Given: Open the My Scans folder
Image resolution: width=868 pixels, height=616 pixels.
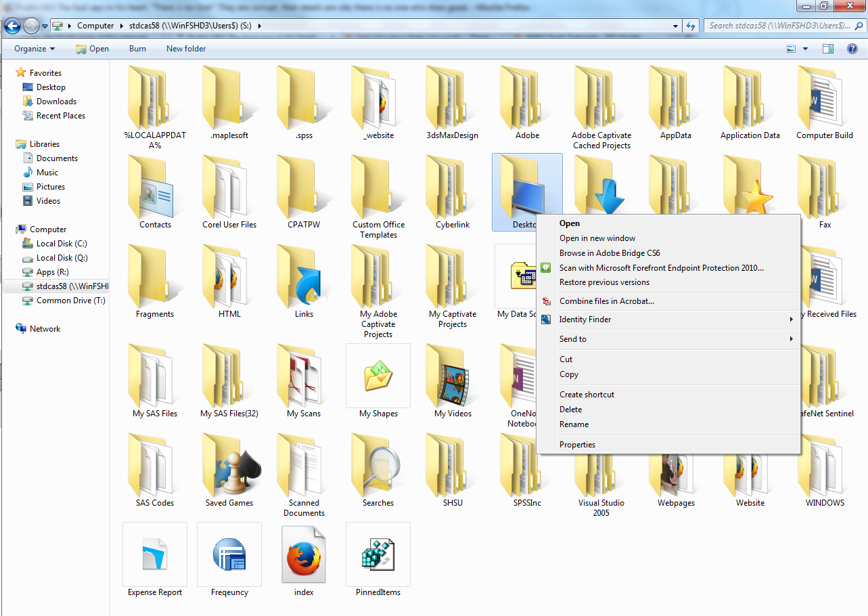Looking at the screenshot, I should coord(303,376).
